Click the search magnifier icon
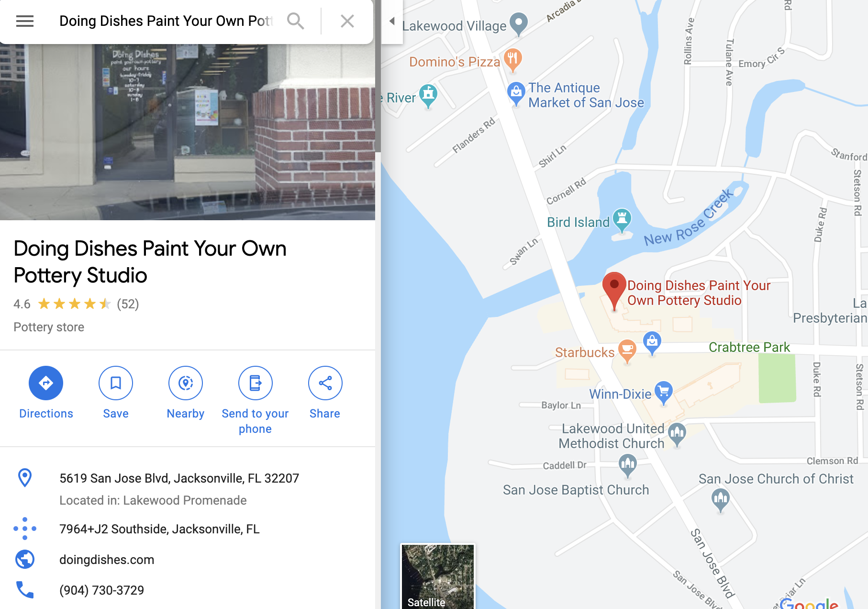868x609 pixels. tap(295, 21)
